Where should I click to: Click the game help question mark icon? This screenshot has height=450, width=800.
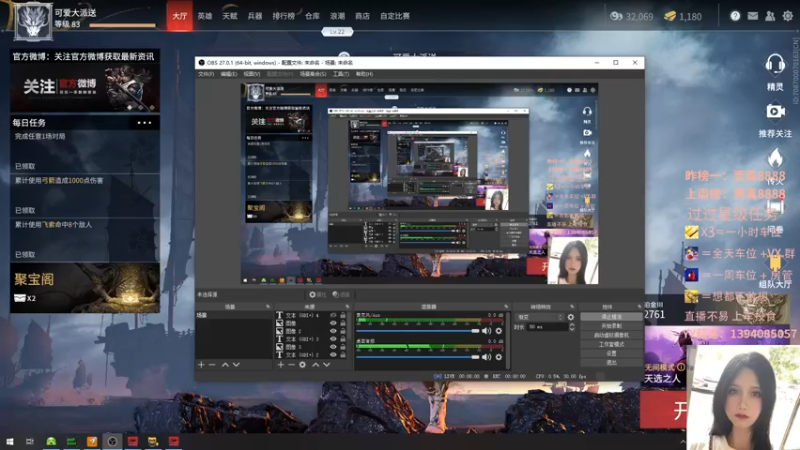click(x=735, y=16)
